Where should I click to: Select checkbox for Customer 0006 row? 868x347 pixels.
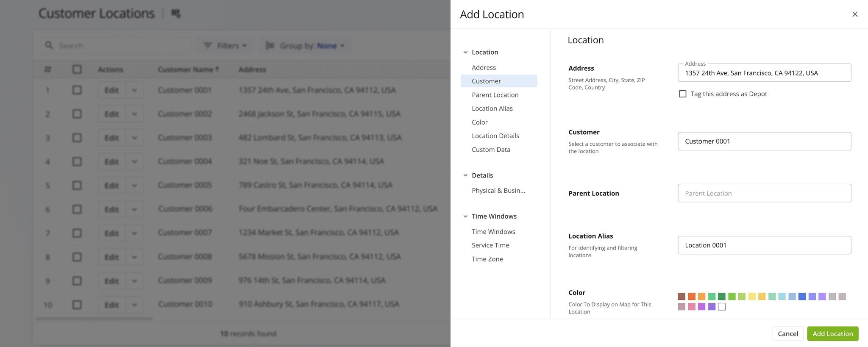(77, 209)
